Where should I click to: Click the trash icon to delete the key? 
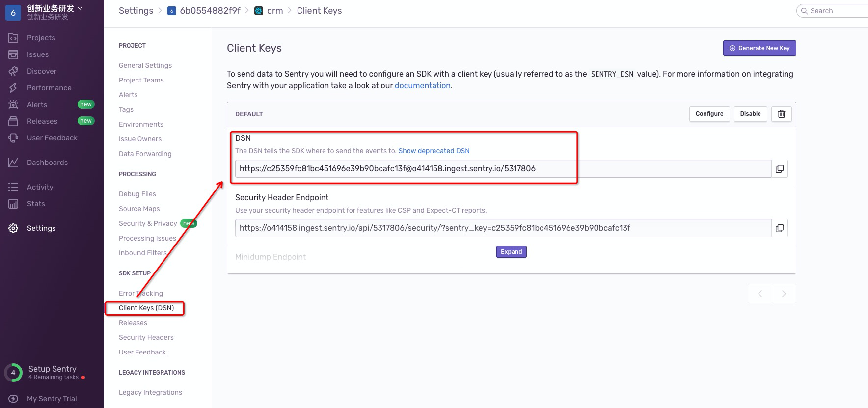pos(781,114)
